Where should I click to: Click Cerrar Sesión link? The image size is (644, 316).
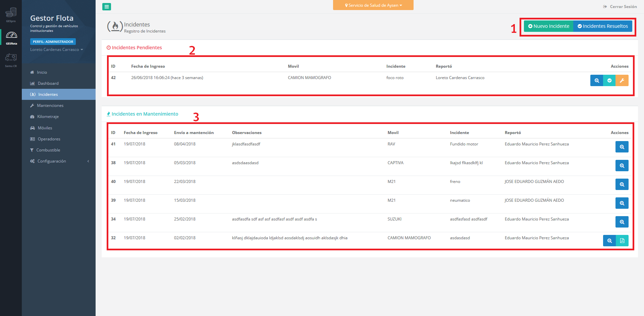tap(620, 7)
